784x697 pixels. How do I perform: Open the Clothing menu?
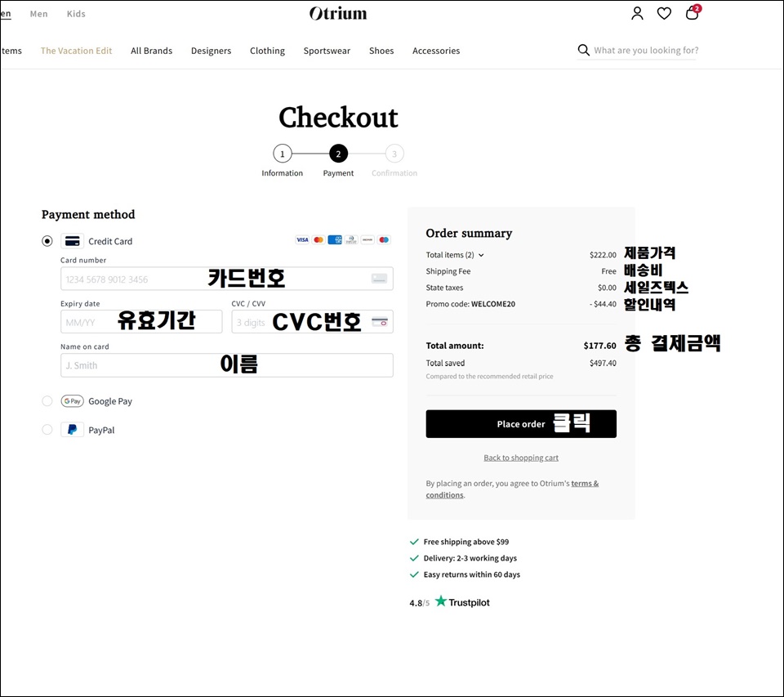[x=268, y=51]
